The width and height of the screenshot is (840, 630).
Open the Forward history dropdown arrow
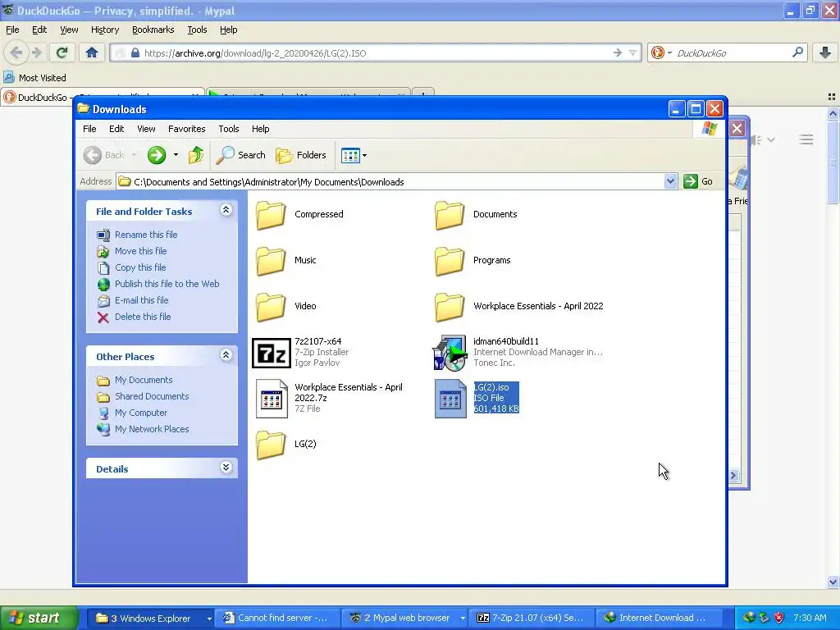[x=176, y=155]
